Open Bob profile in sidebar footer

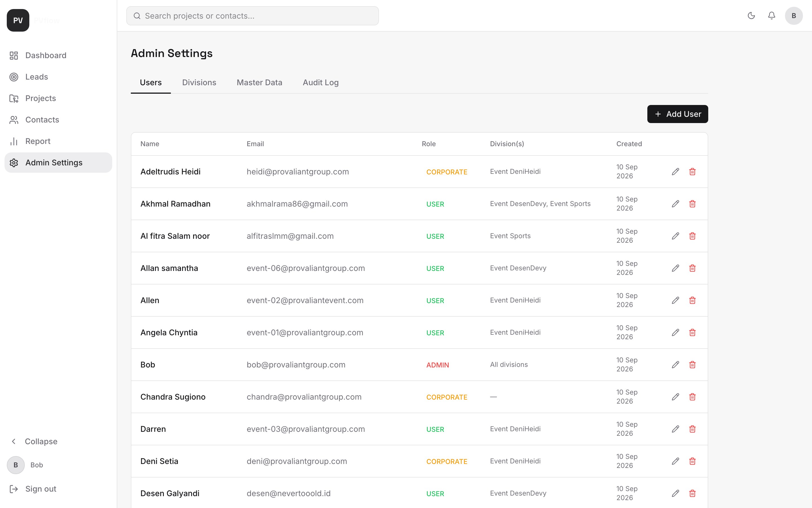(x=25, y=465)
